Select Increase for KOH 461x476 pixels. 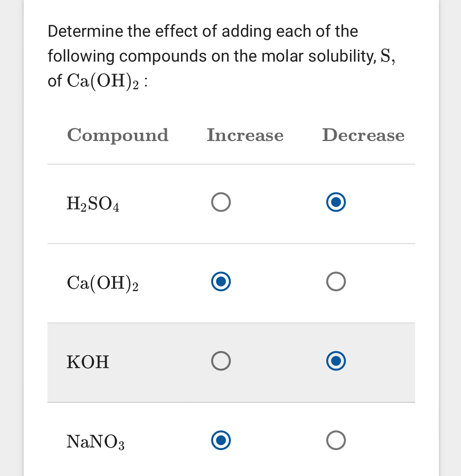pos(220,360)
